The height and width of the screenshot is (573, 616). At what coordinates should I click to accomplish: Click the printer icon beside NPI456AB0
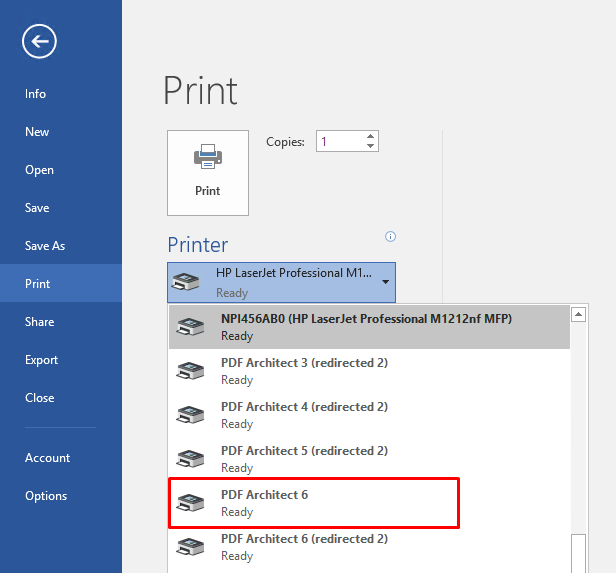(x=190, y=327)
